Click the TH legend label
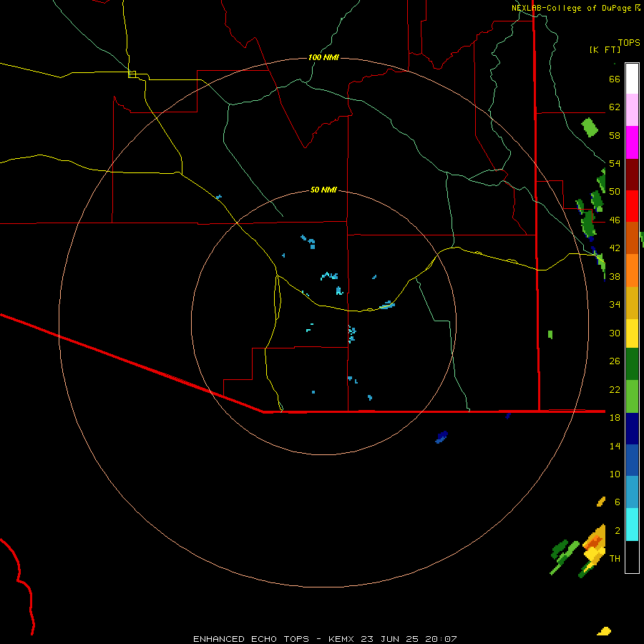The width and height of the screenshot is (644, 644). (615, 559)
